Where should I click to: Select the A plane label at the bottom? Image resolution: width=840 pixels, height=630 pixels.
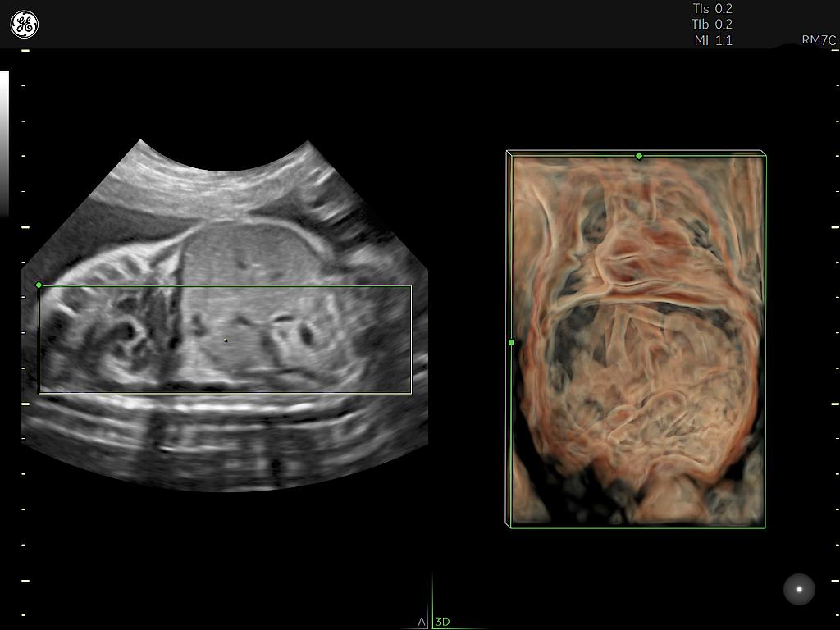(x=422, y=622)
